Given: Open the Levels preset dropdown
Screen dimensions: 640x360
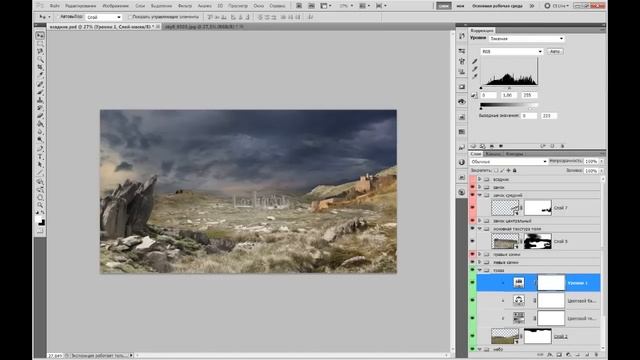Looking at the screenshot, I should 527,38.
